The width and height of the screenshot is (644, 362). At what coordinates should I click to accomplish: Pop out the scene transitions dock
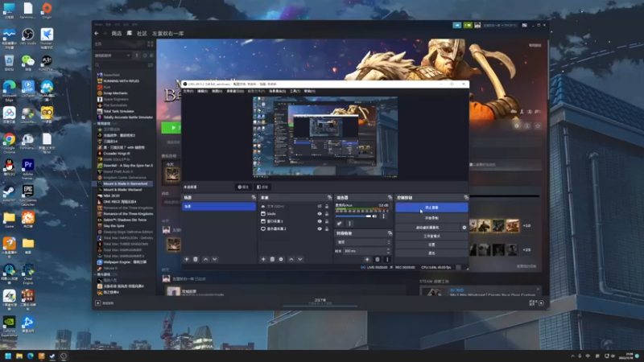coord(390,233)
